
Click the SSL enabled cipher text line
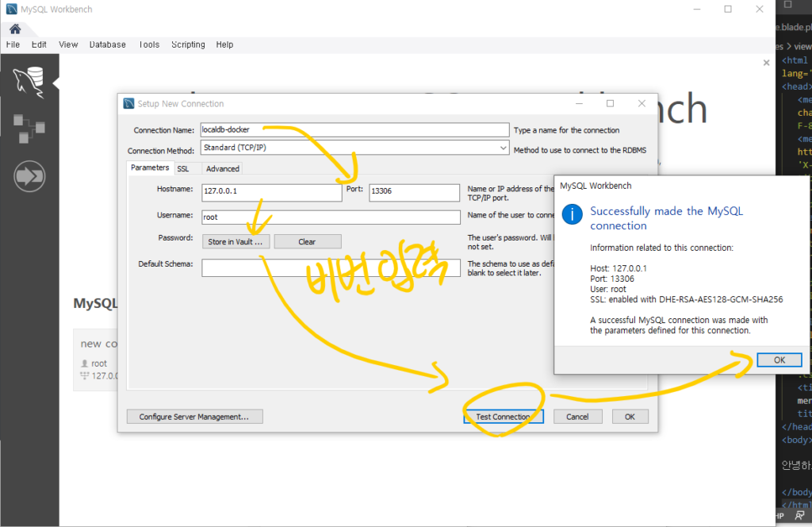pyautogui.click(x=686, y=299)
